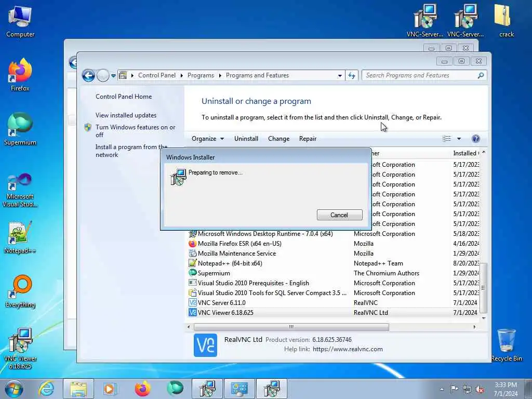
Task: Select VNC Viewer 6.18.625 desktop installer icon
Action: tap(20, 349)
